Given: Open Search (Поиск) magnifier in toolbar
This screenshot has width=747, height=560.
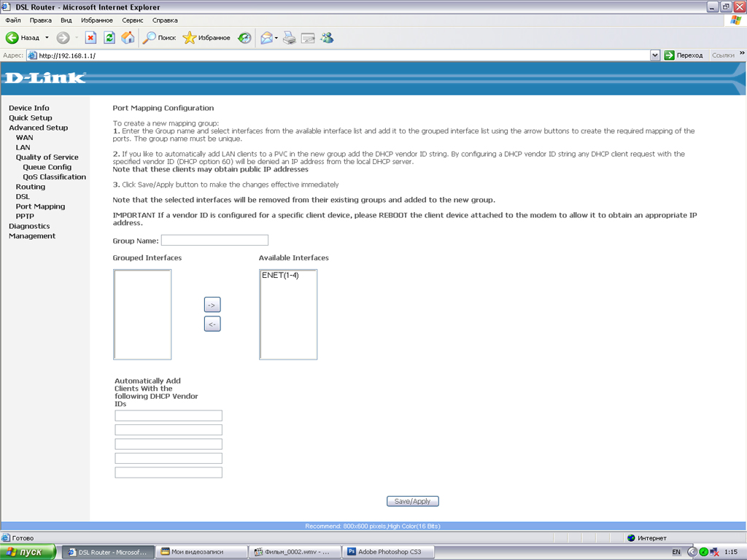Looking at the screenshot, I should [x=150, y=37].
